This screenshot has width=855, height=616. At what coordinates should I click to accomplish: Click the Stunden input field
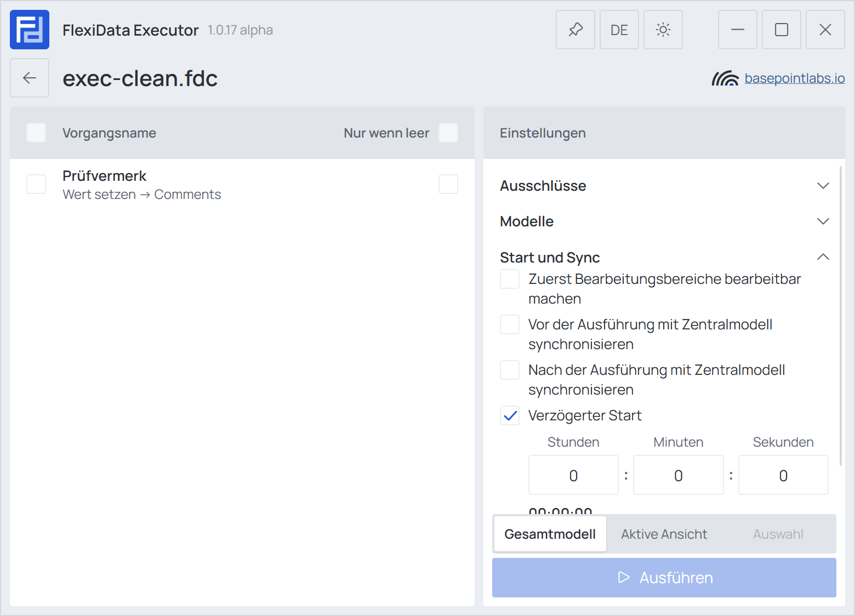pos(573,475)
